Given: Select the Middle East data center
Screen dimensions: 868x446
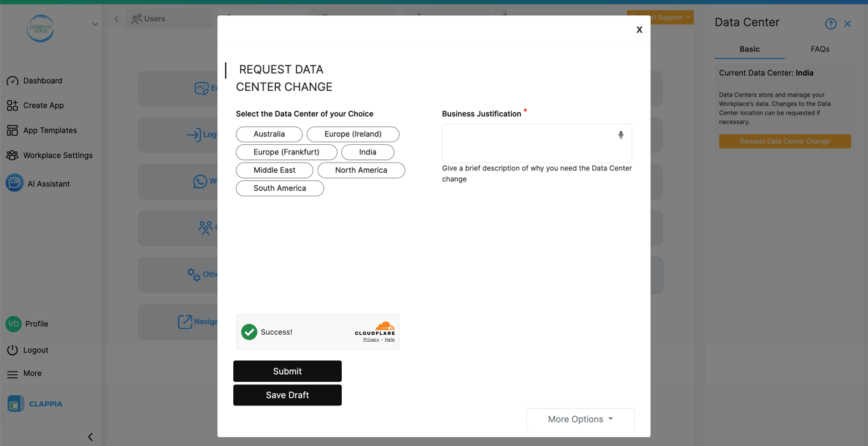Looking at the screenshot, I should point(275,170).
